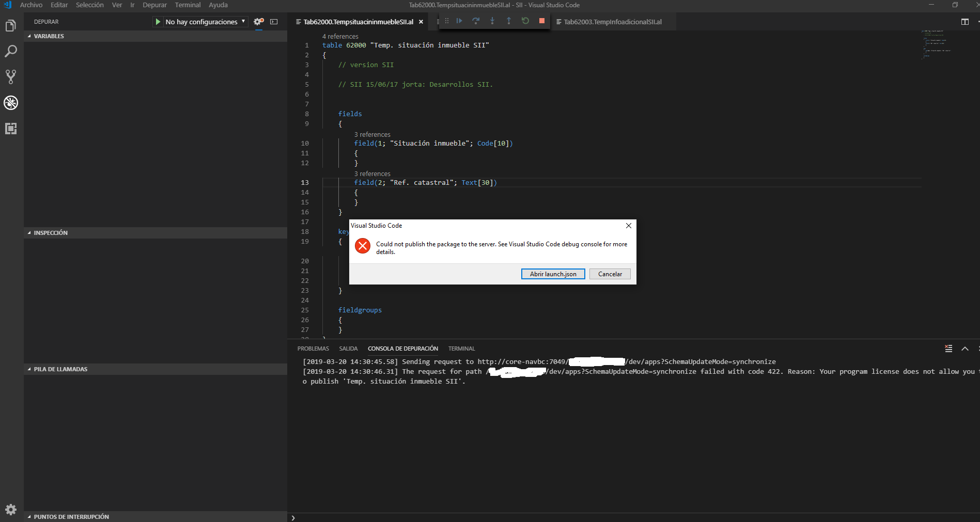
Task: Open the Depurar menu
Action: pyautogui.click(x=154, y=5)
